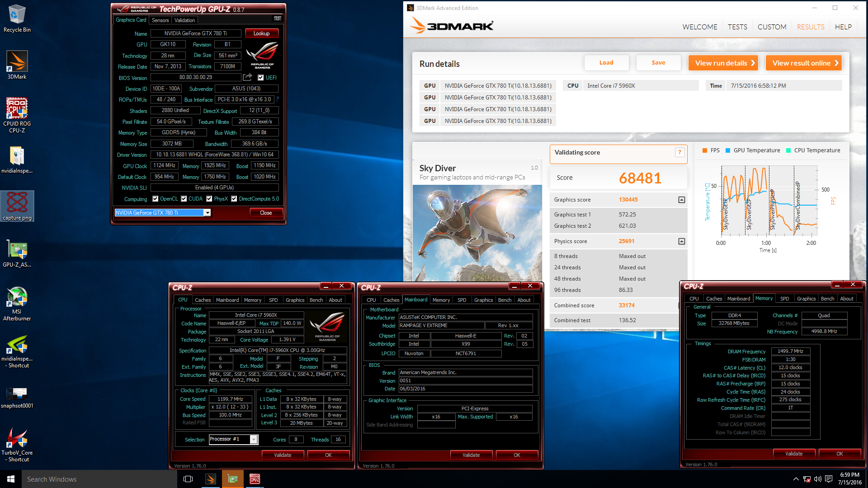
Task: Open the CPUID ROG CPU-Z desktop icon
Action: pos(17,115)
